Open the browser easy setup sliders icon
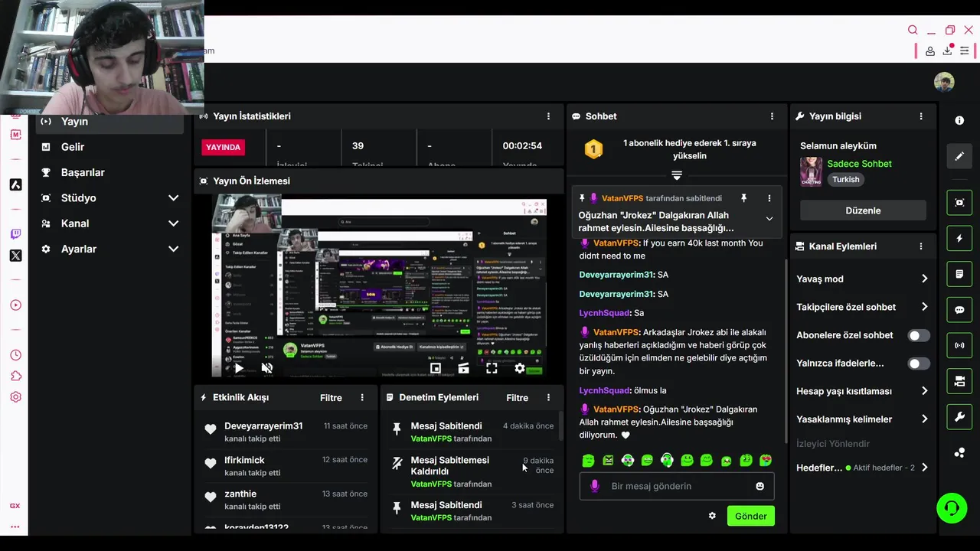 965,51
